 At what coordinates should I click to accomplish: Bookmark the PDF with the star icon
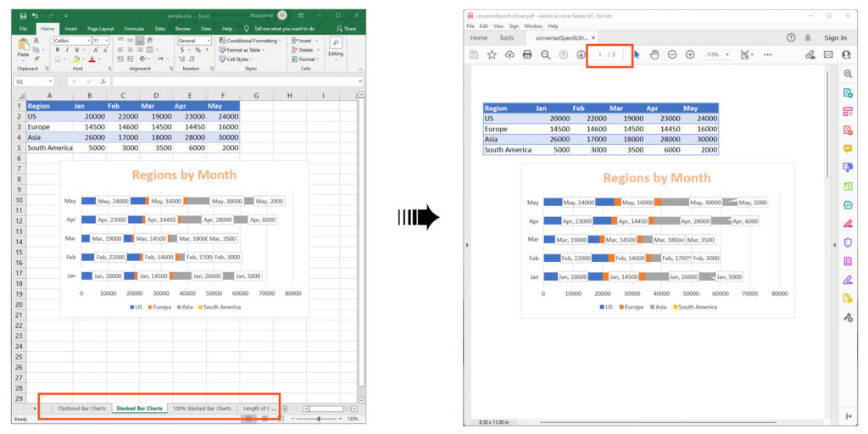(492, 54)
